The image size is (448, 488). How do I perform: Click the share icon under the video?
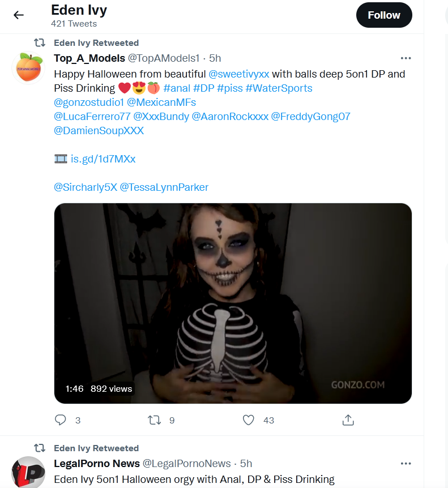(348, 420)
